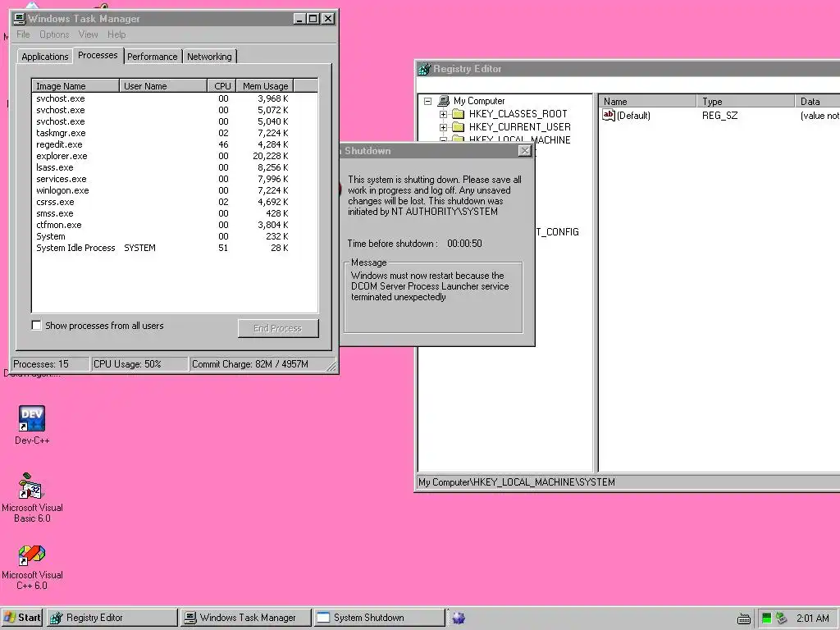Select the regedit.exe process row

click(x=174, y=144)
